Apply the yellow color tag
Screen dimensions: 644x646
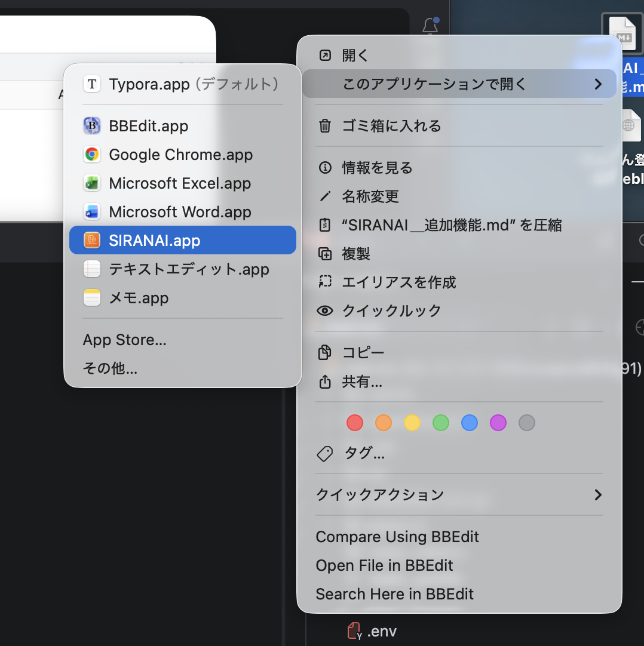tap(412, 423)
